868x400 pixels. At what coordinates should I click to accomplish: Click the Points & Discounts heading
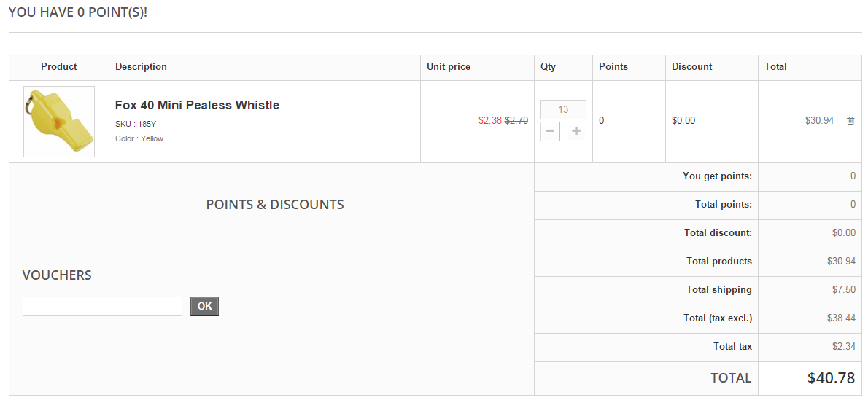tap(275, 205)
